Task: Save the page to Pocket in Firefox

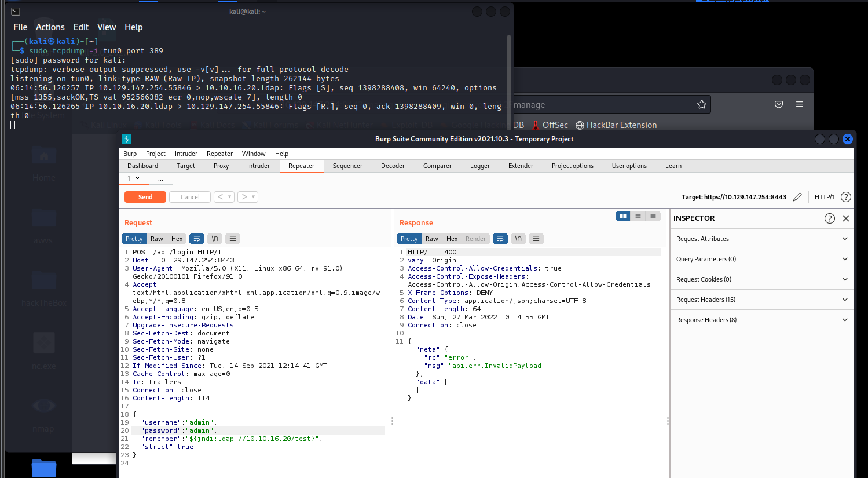Action: [779, 104]
